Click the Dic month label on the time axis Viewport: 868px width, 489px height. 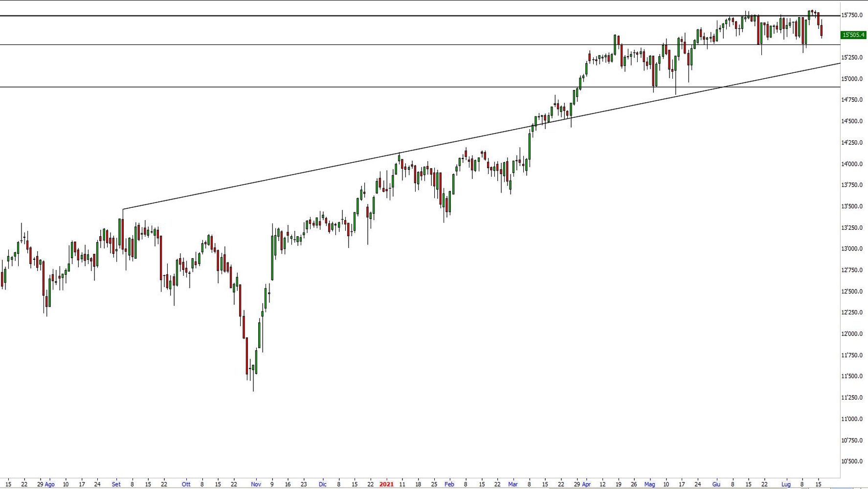(322, 484)
